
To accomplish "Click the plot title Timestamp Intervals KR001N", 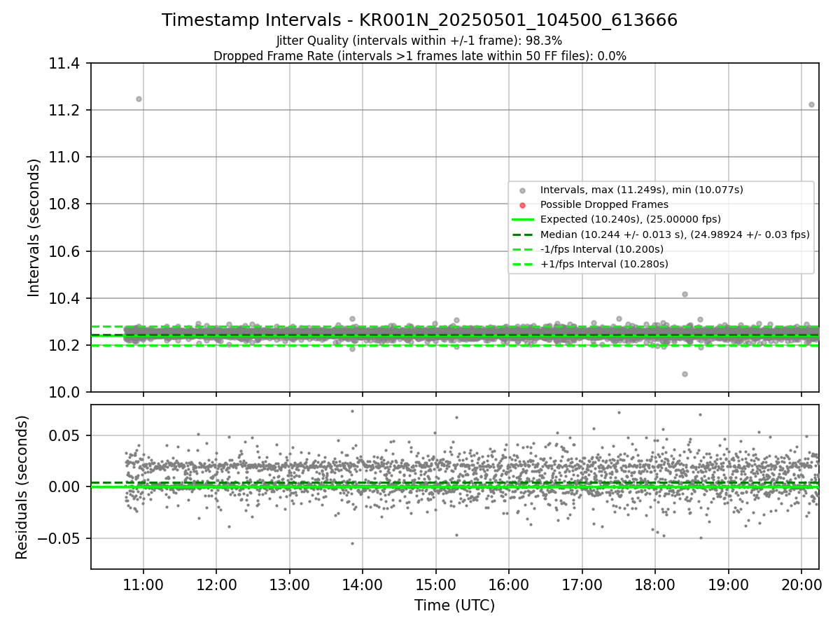I will pyautogui.click(x=419, y=20).
